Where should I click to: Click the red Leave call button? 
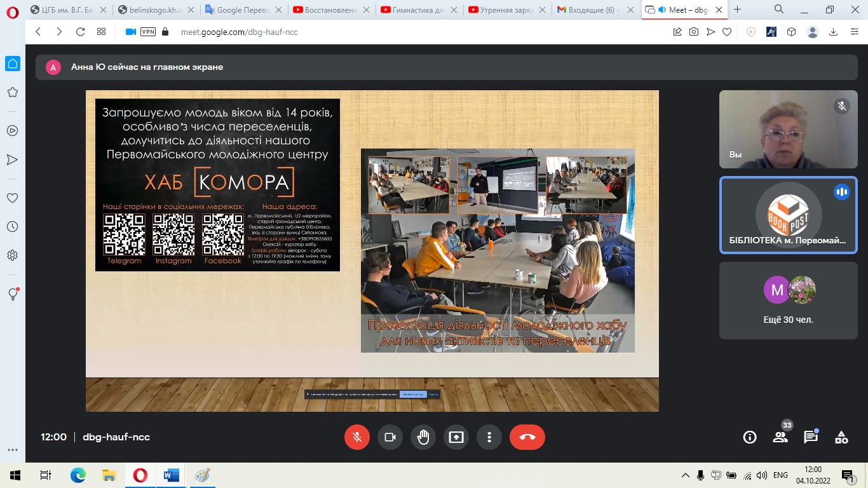[527, 437]
